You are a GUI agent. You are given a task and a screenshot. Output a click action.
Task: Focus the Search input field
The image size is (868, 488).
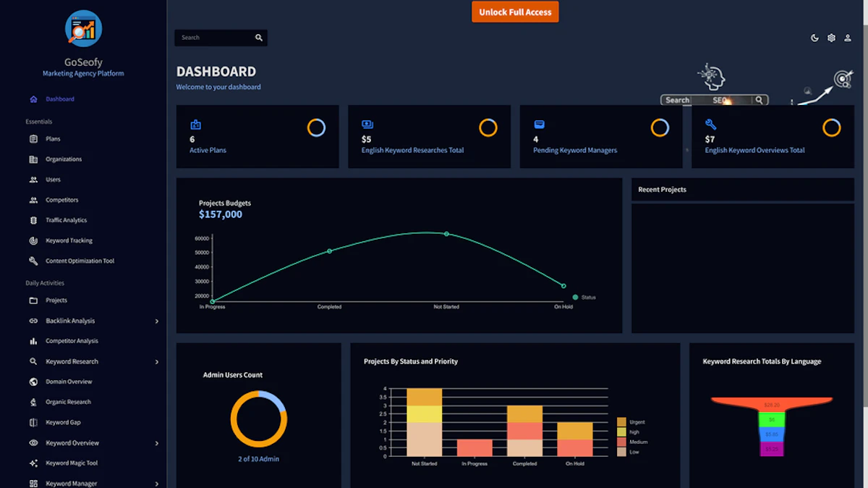tap(214, 38)
